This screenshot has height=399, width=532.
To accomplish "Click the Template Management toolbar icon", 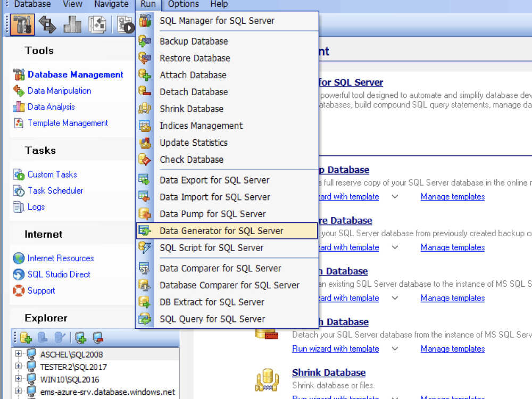I will tap(97, 24).
